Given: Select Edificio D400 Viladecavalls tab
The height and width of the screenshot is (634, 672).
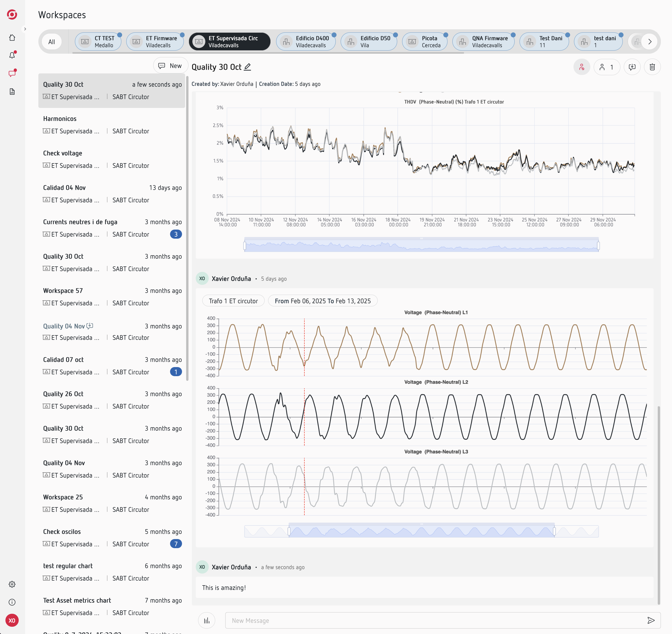Looking at the screenshot, I should pos(306,42).
